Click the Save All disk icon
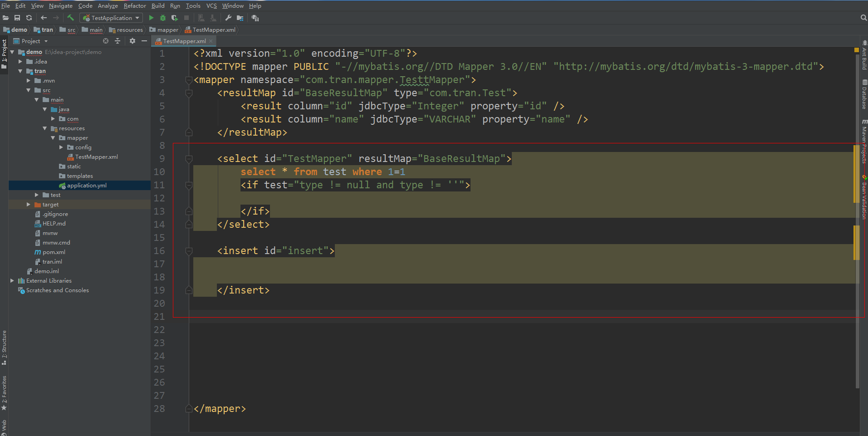The height and width of the screenshot is (436, 868). point(17,18)
